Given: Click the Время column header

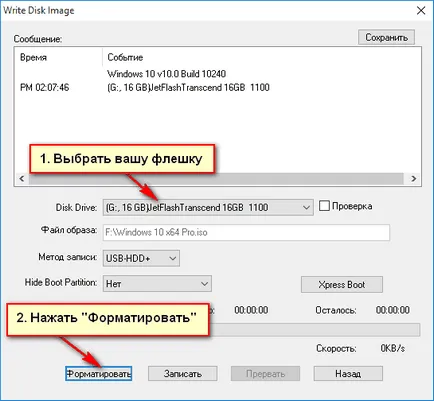Looking at the screenshot, I should pyautogui.click(x=33, y=57).
